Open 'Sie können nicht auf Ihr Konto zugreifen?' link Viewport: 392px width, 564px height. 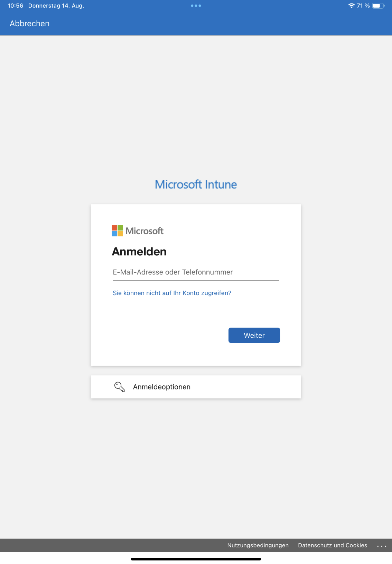(x=172, y=293)
